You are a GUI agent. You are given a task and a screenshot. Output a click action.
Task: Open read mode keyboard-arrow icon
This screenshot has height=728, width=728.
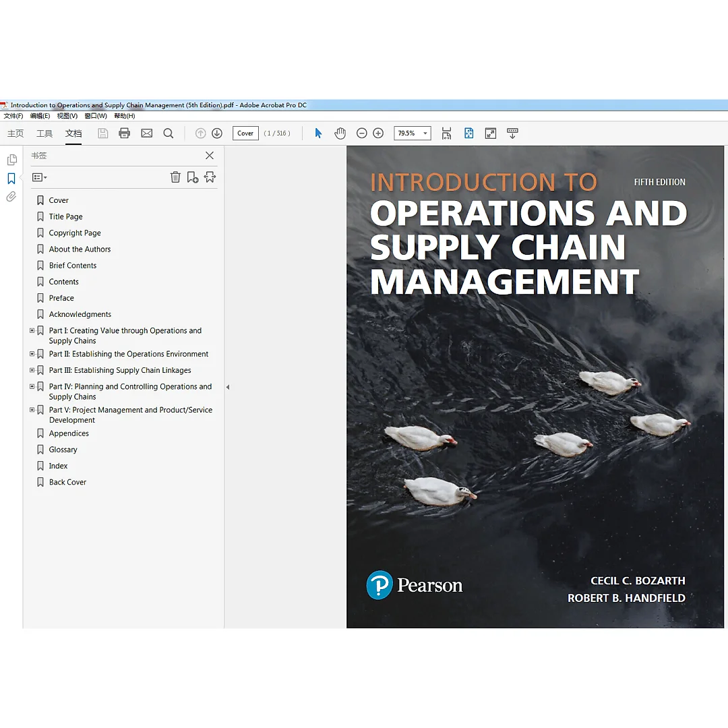(x=512, y=133)
